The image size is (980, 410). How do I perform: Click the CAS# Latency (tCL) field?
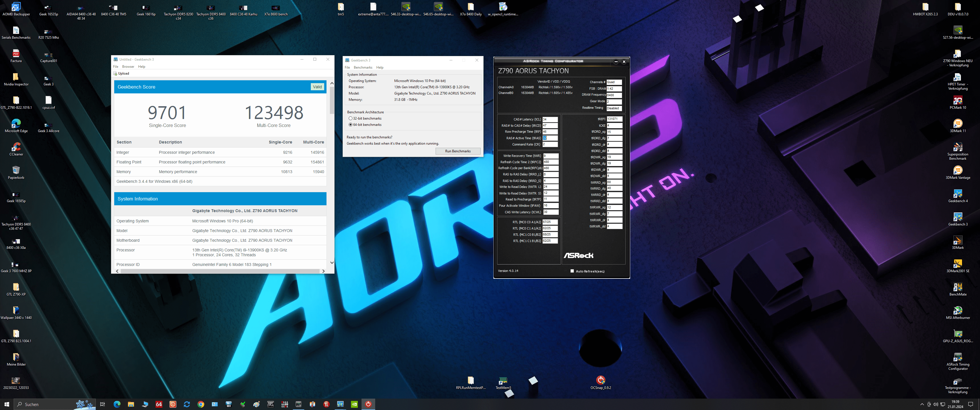pyautogui.click(x=550, y=119)
